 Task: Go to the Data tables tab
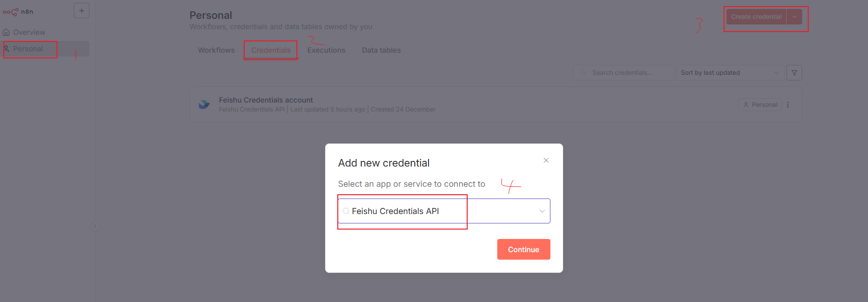tap(381, 50)
